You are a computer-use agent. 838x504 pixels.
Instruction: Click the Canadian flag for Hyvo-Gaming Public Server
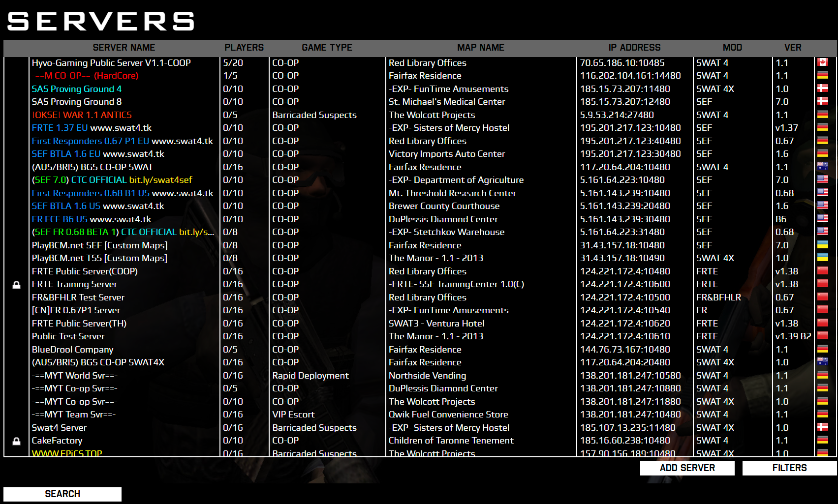[x=822, y=62]
